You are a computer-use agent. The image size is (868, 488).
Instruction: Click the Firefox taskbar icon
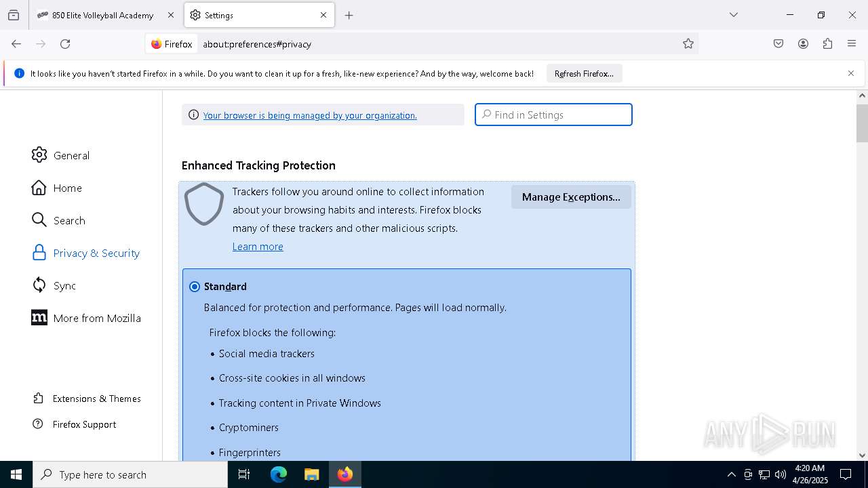coord(345,474)
